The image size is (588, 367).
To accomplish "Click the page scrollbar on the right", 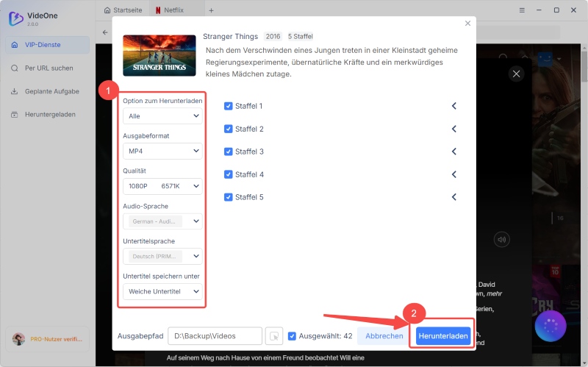I will pyautogui.click(x=584, y=66).
